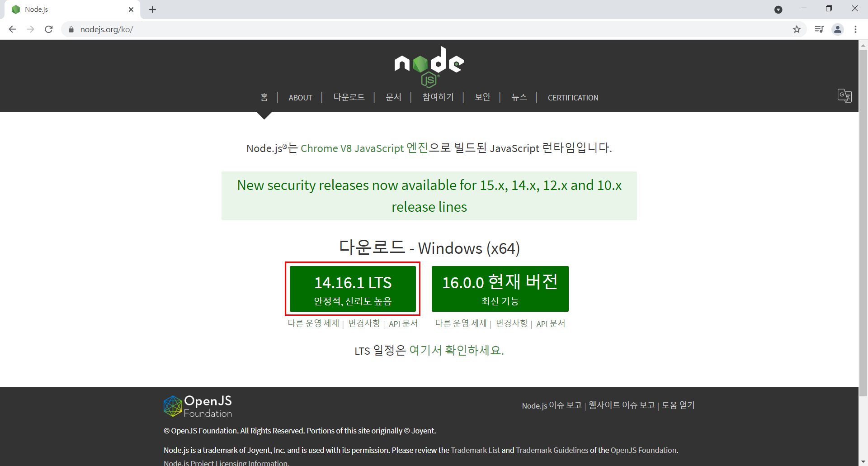Viewport: 868px width, 466px height.
Task: Open the OpenJS Foundation footer text link
Action: pos(644,450)
